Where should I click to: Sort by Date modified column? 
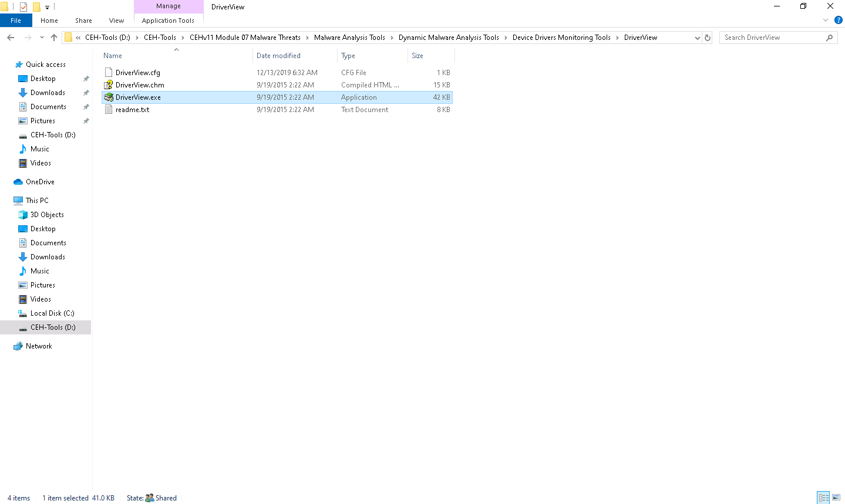(x=278, y=56)
